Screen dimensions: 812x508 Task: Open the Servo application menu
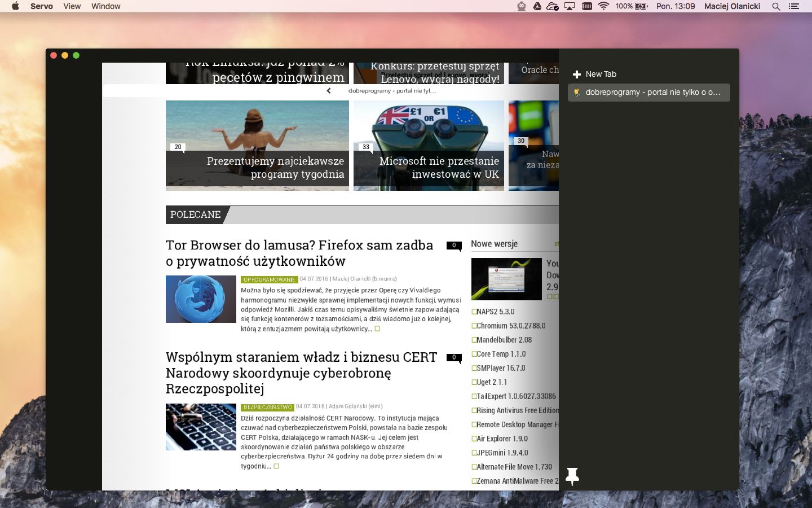42,6
